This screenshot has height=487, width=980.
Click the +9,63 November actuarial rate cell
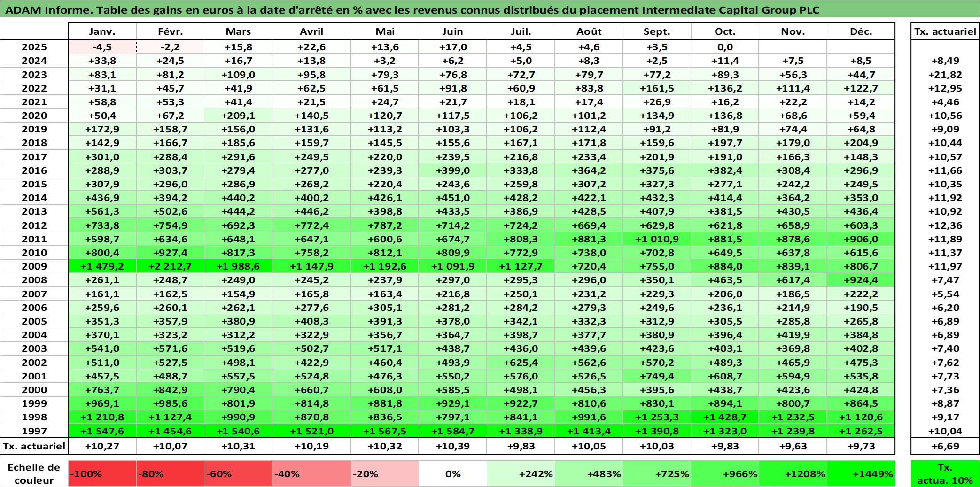click(793, 446)
